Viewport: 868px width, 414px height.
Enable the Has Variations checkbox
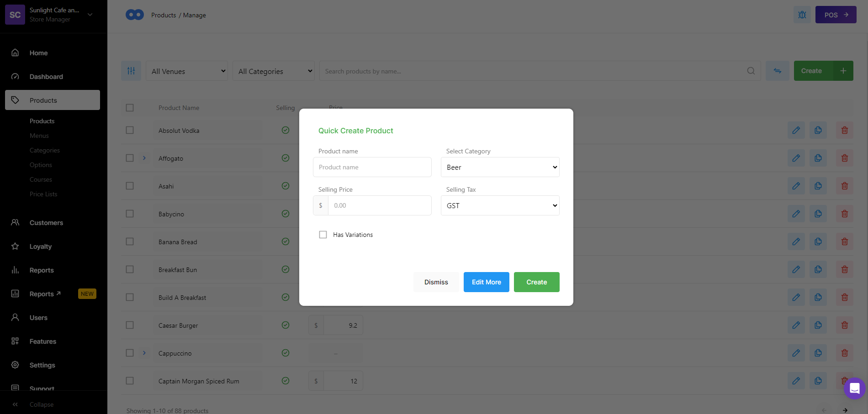tap(323, 235)
